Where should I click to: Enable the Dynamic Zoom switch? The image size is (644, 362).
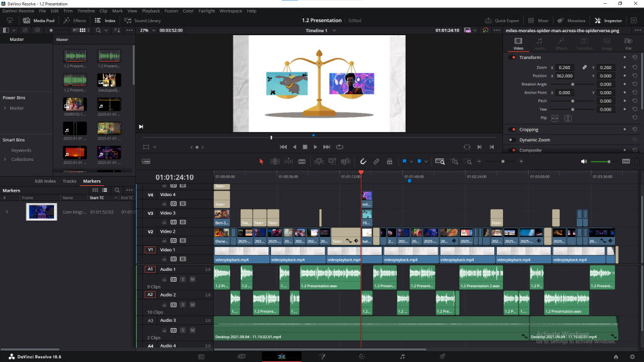pos(512,140)
